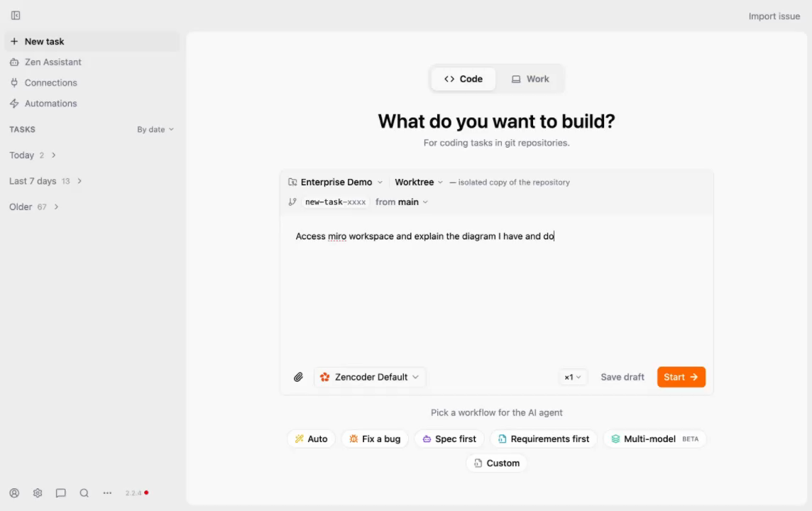Choose the Spec first workflow

point(449,439)
